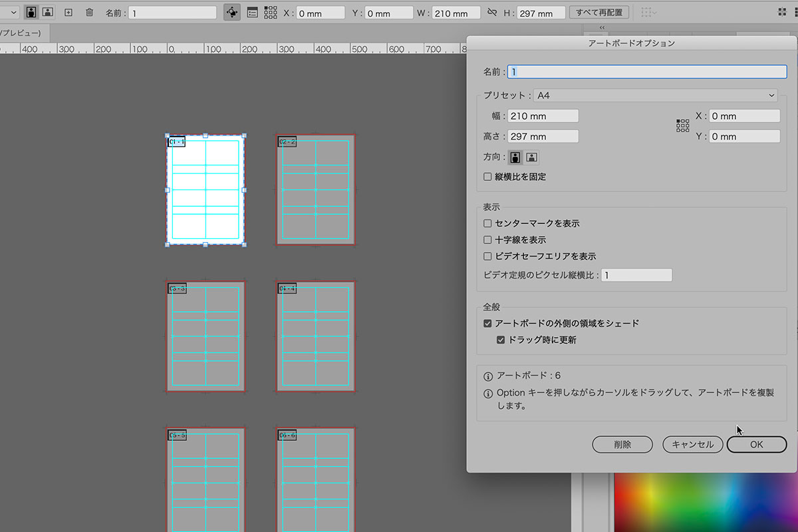Screen dimensions: 798x532
Task: Select portrait orientation in the control bar
Action: coord(31,12)
